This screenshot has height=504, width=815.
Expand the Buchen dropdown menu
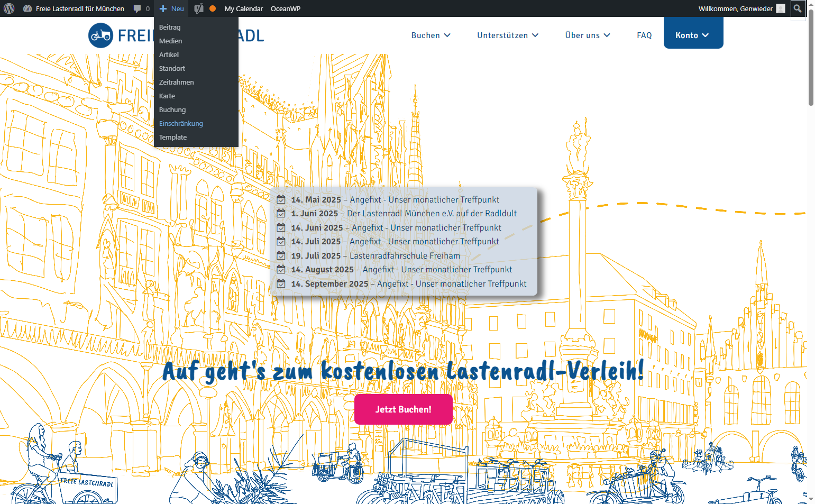pyautogui.click(x=431, y=35)
